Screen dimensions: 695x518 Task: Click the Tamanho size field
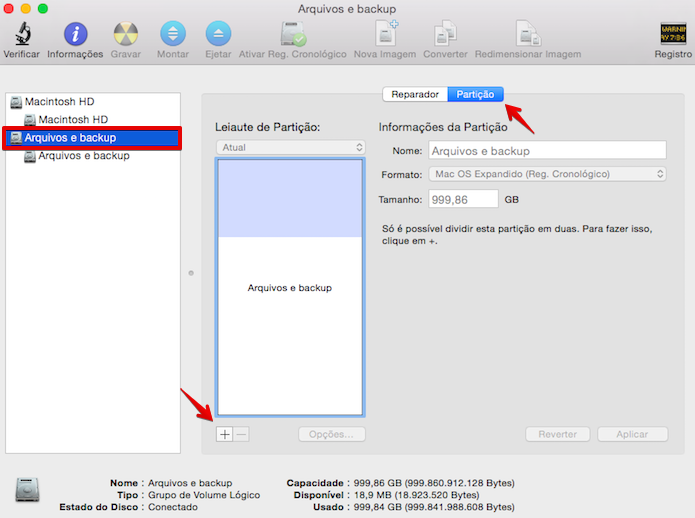(463, 199)
